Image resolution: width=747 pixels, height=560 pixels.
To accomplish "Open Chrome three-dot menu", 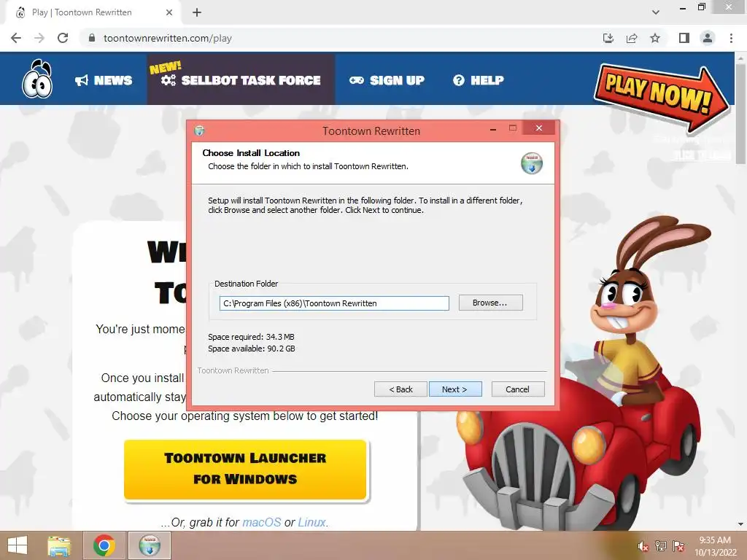I will 731,38.
